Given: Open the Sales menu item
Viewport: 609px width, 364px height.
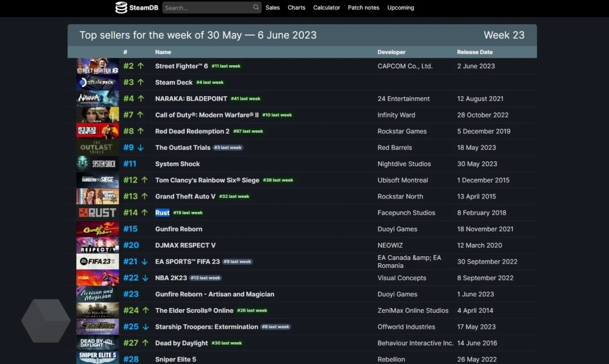Looking at the screenshot, I should tap(273, 8).
